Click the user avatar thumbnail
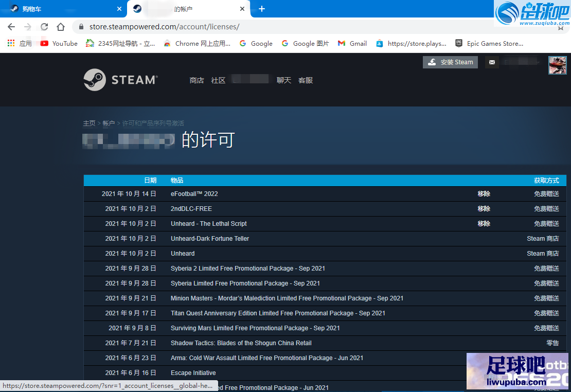This screenshot has width=571, height=392. 558,65
